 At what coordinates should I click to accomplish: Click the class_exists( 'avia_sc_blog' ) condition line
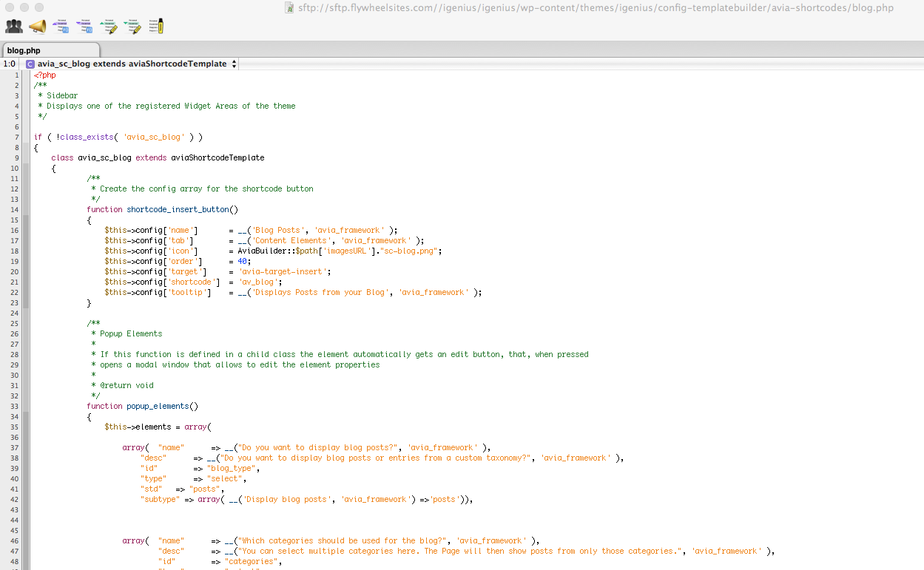pyautogui.click(x=118, y=137)
